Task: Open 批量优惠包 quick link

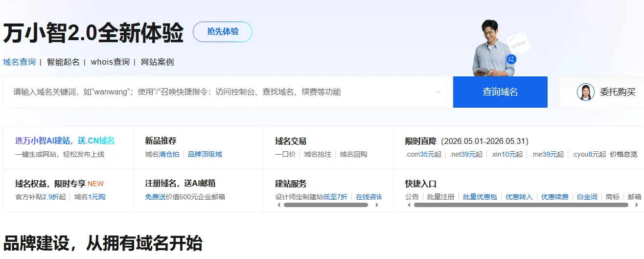Action: pyautogui.click(x=480, y=197)
